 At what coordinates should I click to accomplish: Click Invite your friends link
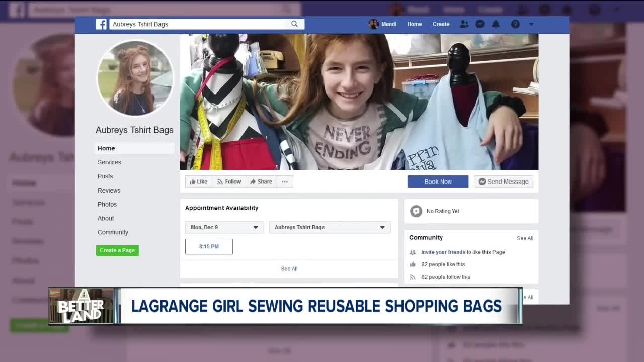(443, 252)
